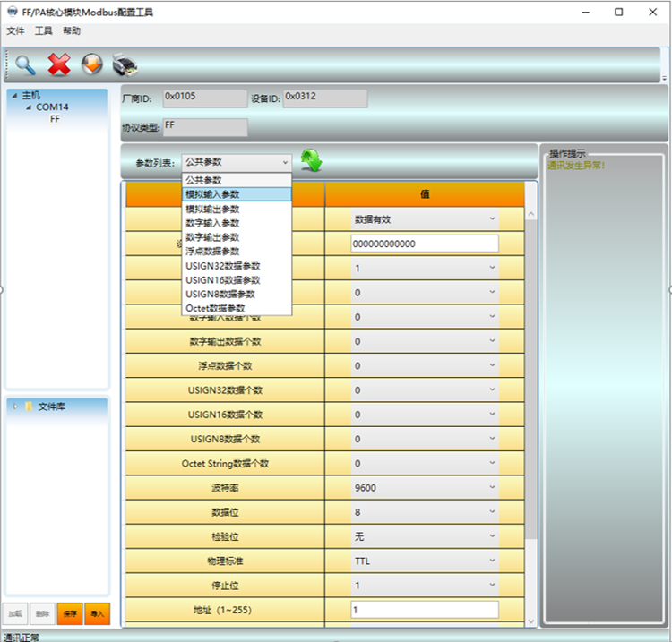
Task: Open the 物理标准 TTL dropdown
Action: [x=425, y=561]
